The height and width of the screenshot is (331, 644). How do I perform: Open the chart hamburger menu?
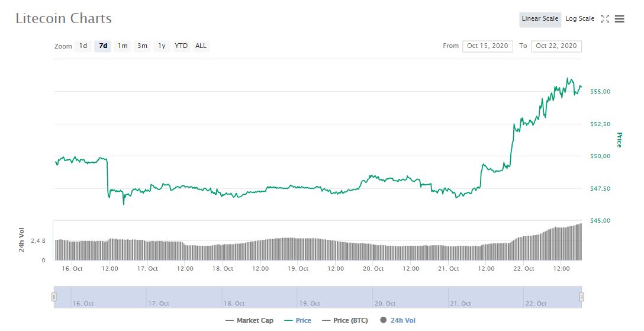pyautogui.click(x=620, y=19)
